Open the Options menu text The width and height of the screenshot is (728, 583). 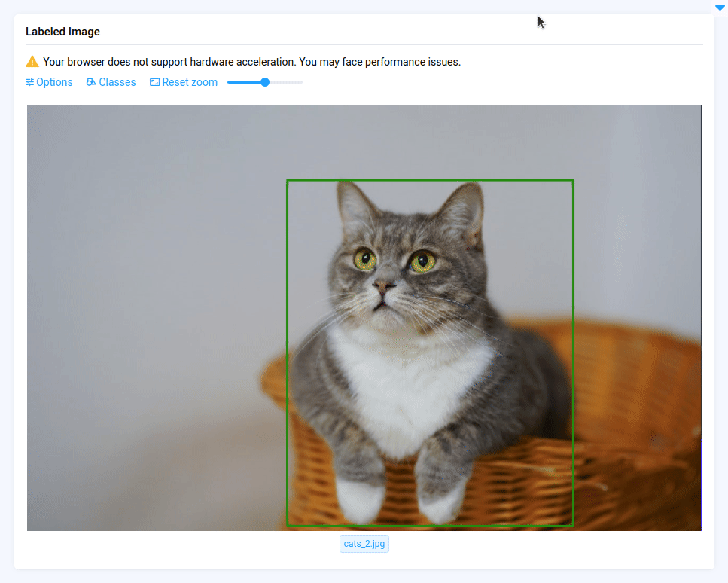click(x=54, y=82)
